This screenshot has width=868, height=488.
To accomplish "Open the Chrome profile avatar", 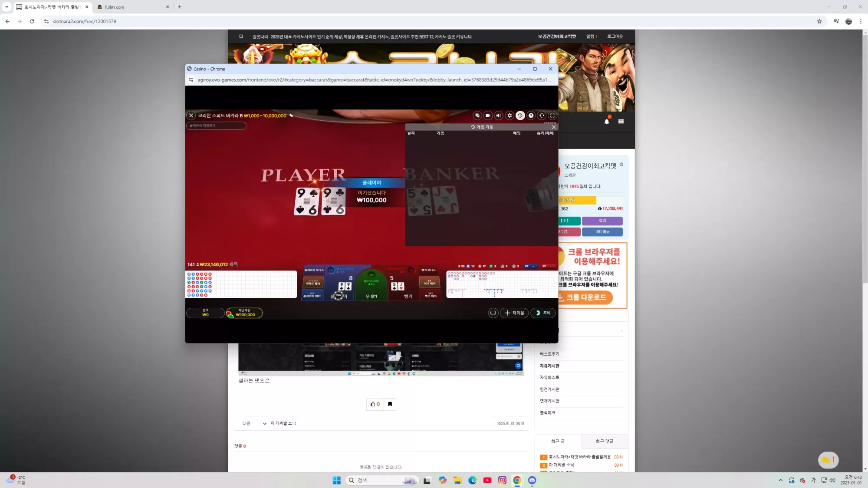I will point(848,21).
